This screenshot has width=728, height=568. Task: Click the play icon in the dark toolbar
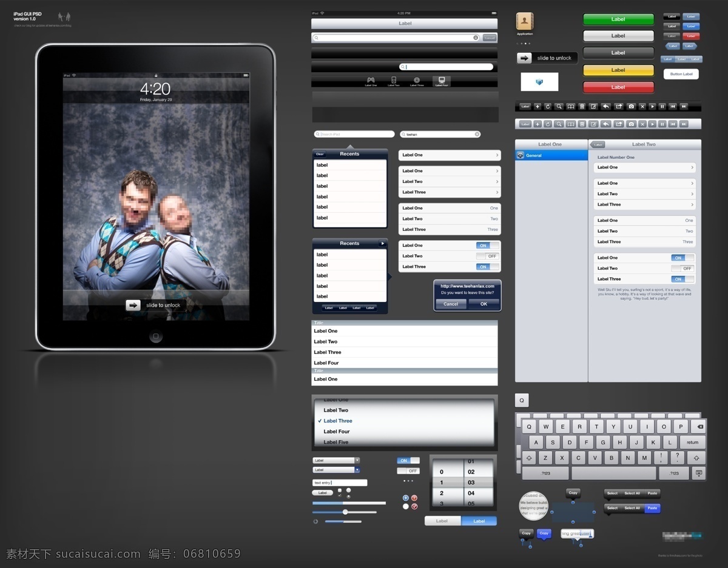pyautogui.click(x=653, y=107)
